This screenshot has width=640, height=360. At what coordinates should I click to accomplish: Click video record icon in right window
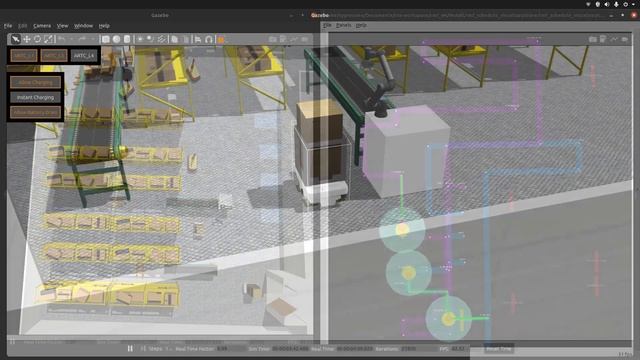coord(625,39)
